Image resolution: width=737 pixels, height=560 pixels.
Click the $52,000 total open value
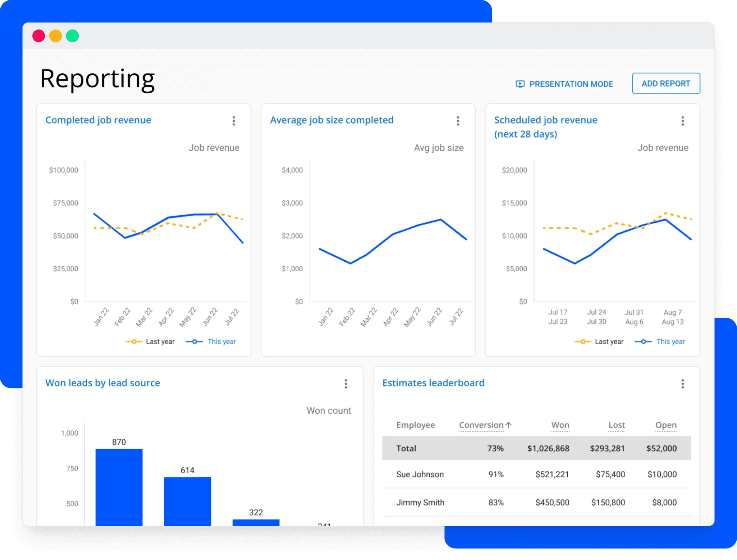click(x=661, y=448)
